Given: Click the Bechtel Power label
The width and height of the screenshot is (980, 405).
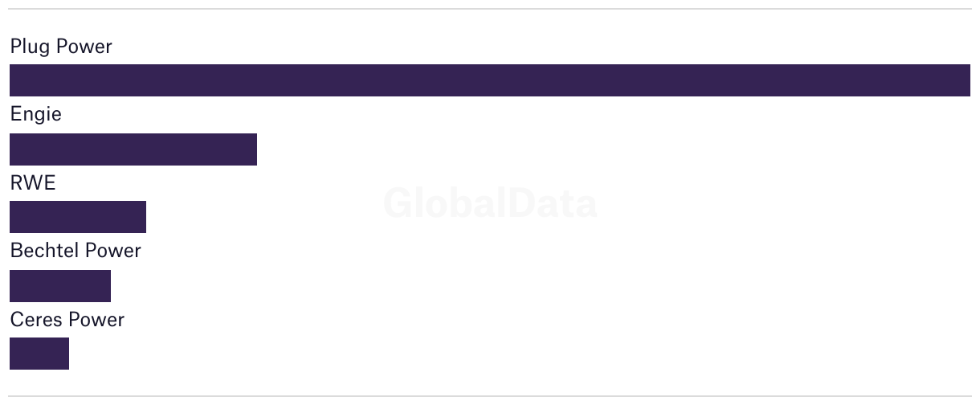Looking at the screenshot, I should 76,251.
